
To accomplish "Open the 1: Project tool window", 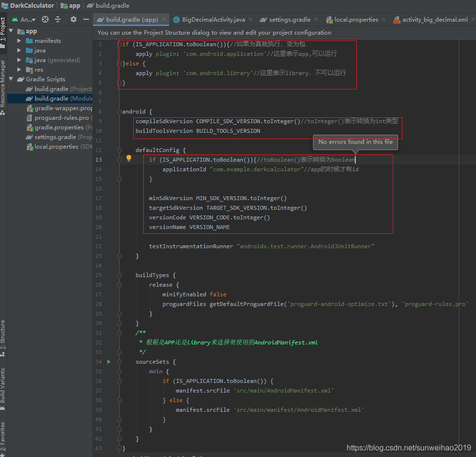I will click(3, 32).
